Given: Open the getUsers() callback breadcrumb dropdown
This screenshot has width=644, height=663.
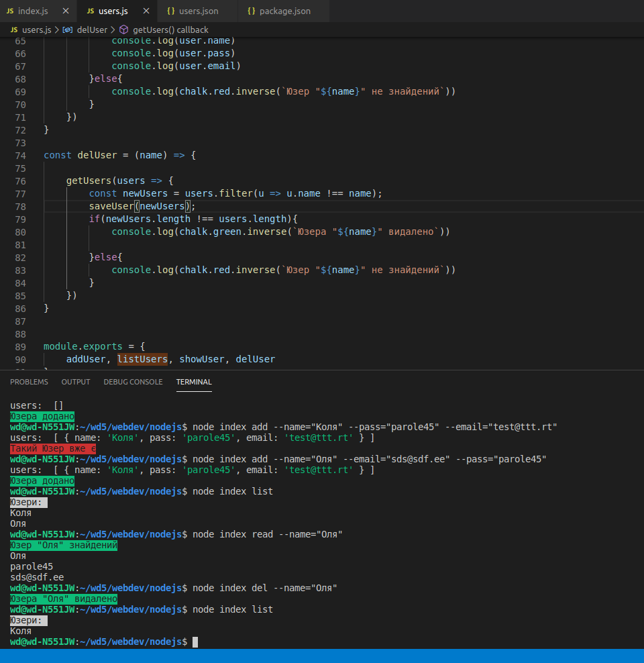Looking at the screenshot, I should pos(170,30).
